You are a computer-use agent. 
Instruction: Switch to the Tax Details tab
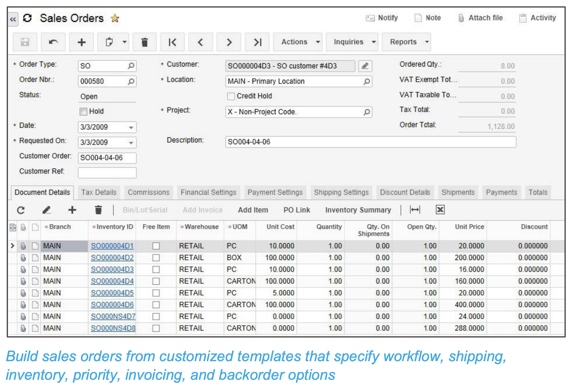(99, 192)
